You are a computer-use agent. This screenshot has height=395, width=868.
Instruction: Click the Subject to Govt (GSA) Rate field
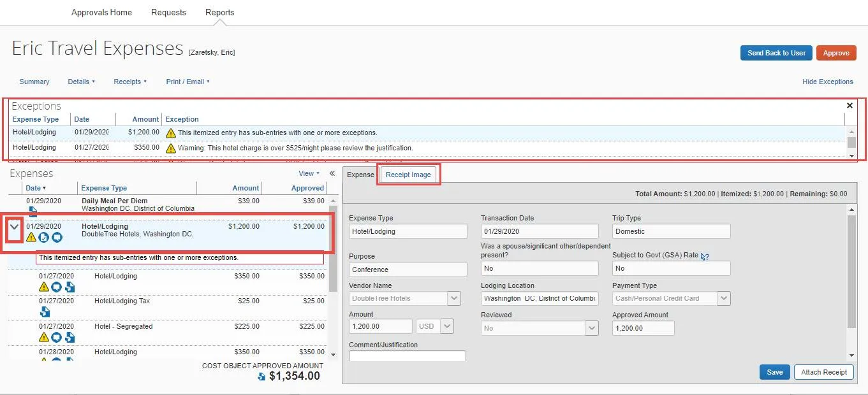tap(671, 268)
